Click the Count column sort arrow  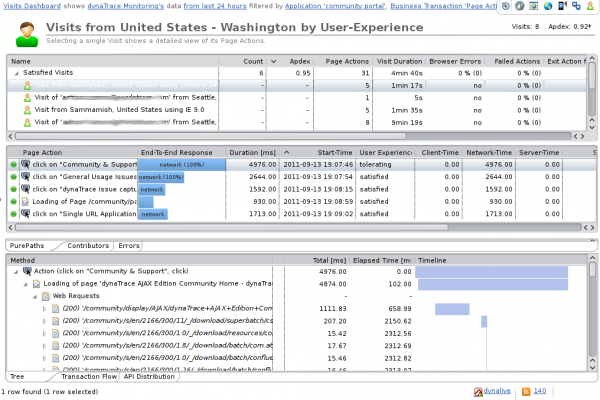point(274,61)
